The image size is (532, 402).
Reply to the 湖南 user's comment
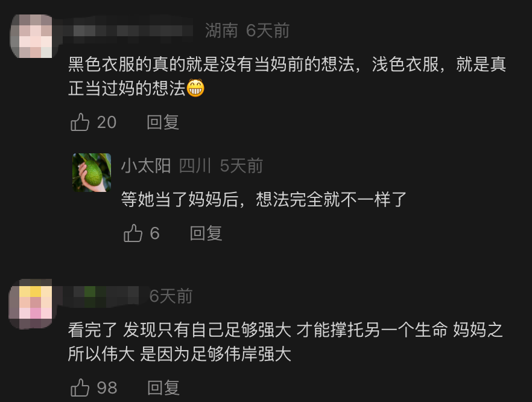pos(163,122)
